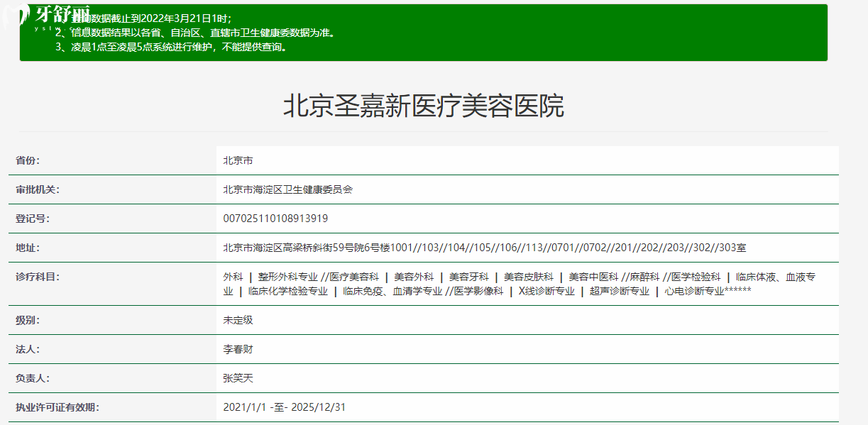Click responsible person name 张笑天
The image size is (868, 425).
coord(238,378)
